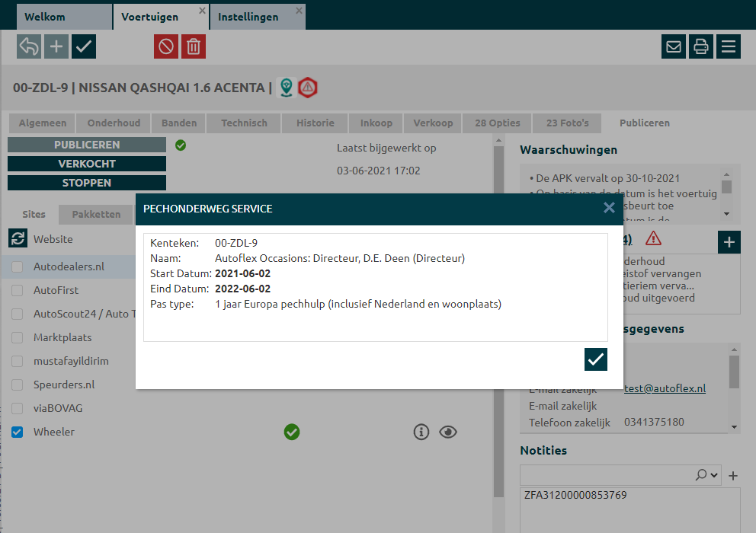The width and height of the screenshot is (756, 533).
Task: Click the info icon on Wheeler row
Action: [x=421, y=432]
